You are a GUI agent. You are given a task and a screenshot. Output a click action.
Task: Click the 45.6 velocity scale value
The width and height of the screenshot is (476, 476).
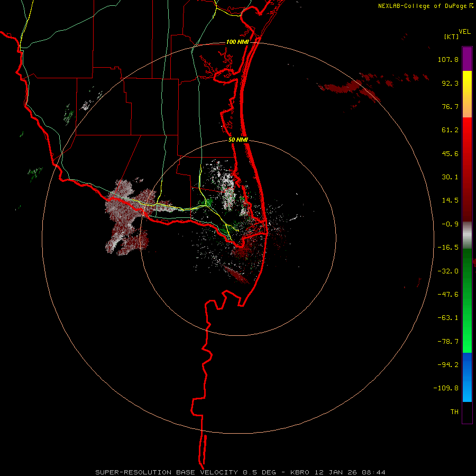(450, 153)
